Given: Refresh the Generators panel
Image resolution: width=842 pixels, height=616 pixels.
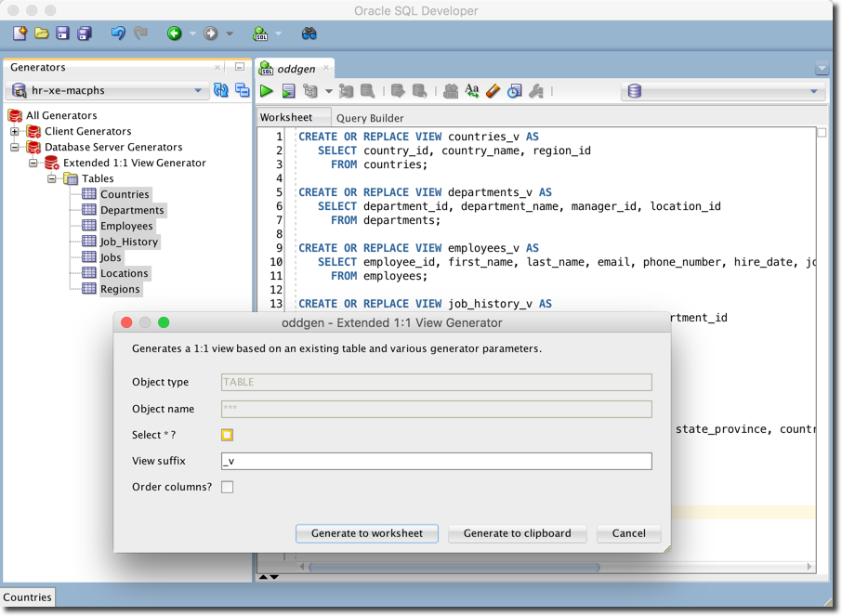Looking at the screenshot, I should pyautogui.click(x=220, y=90).
